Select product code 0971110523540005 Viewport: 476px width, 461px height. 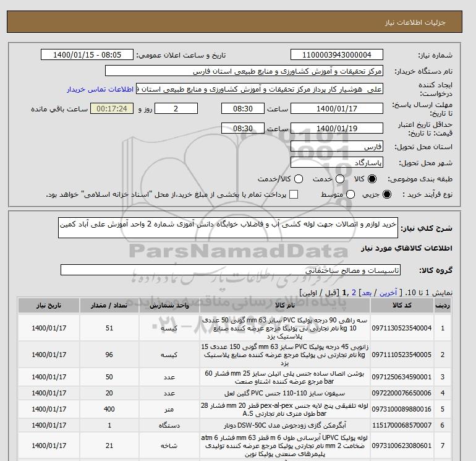[x=402, y=355]
